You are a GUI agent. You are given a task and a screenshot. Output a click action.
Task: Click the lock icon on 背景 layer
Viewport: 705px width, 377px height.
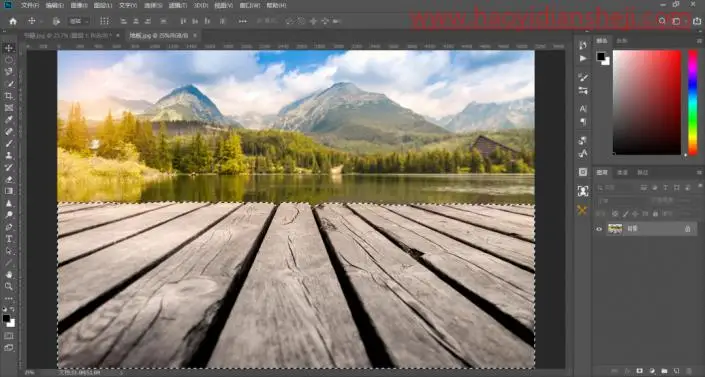(x=687, y=229)
